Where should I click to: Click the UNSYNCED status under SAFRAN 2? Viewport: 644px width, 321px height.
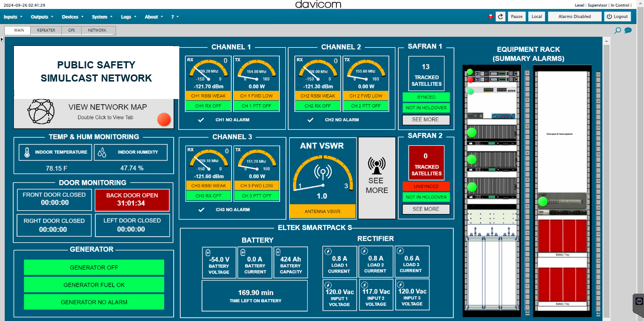pos(426,187)
